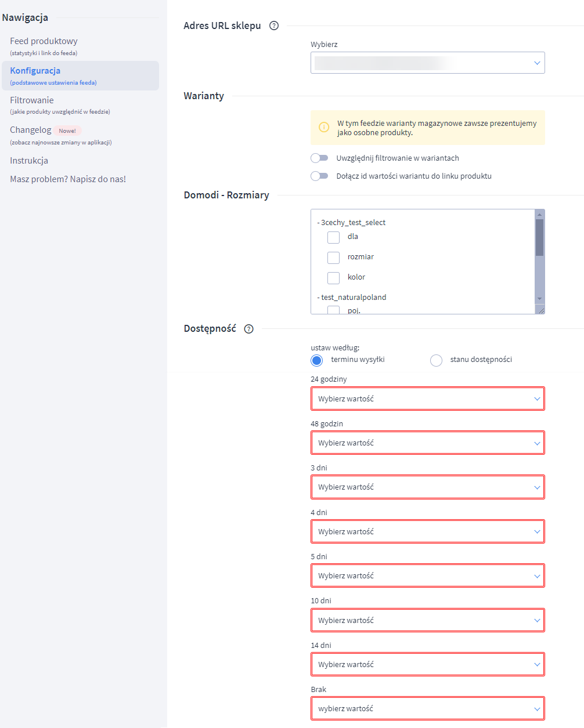Open the Brak value dropdown
The height and width of the screenshot is (728, 584).
click(x=427, y=709)
